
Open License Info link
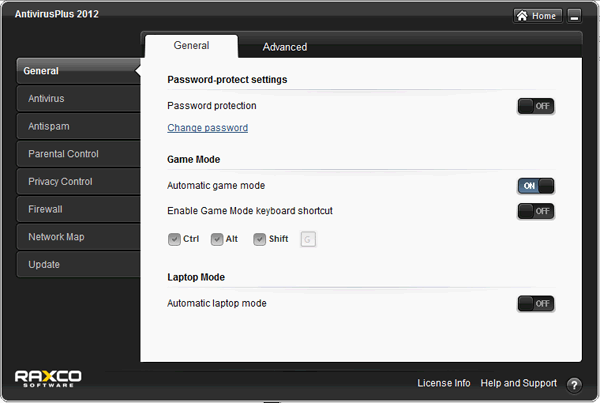coord(443,383)
